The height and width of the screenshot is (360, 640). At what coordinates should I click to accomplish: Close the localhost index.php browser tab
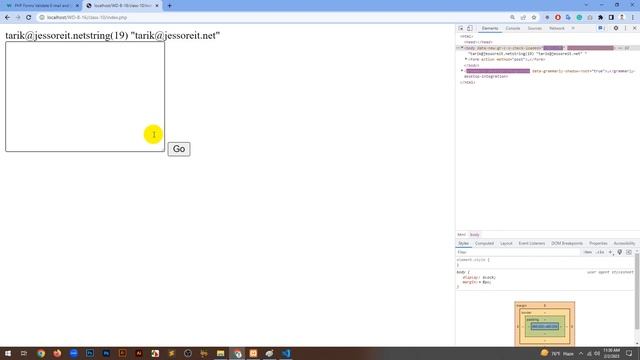click(x=157, y=6)
